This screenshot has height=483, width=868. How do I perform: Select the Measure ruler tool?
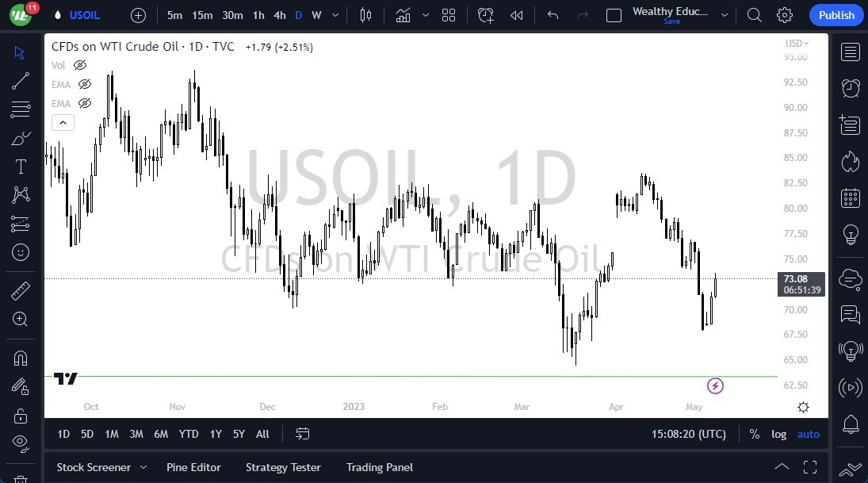point(20,290)
